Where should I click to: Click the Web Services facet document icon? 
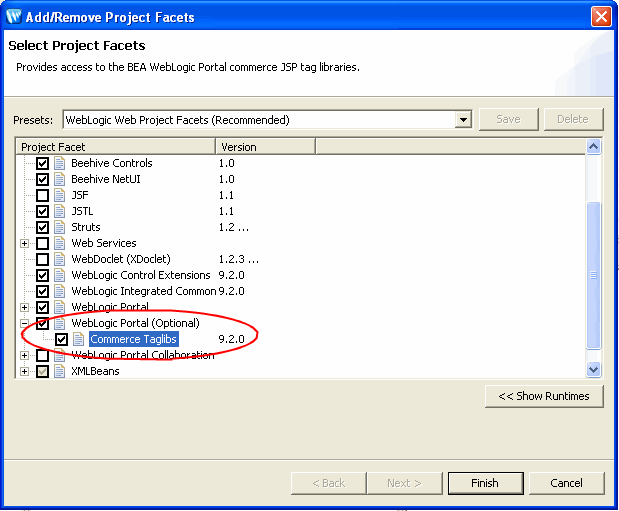coord(60,243)
